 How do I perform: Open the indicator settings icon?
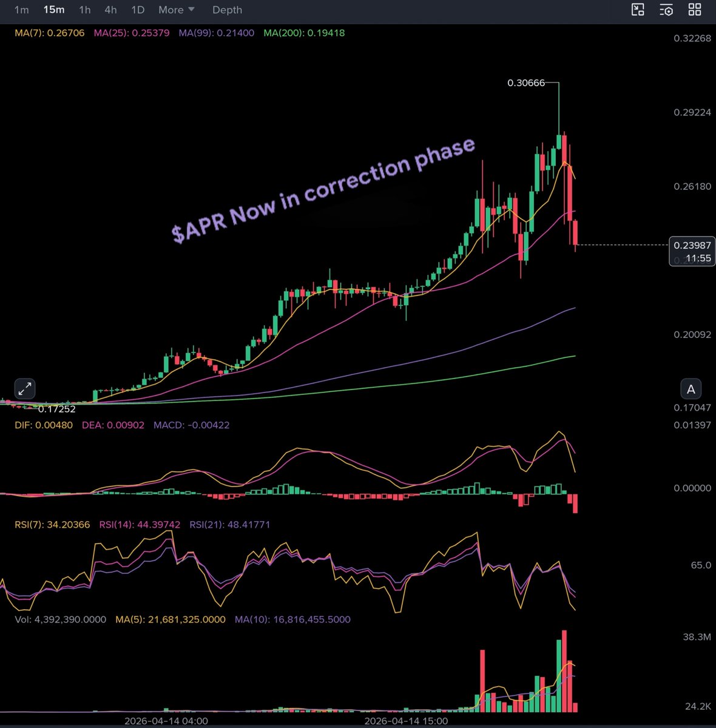tap(666, 9)
